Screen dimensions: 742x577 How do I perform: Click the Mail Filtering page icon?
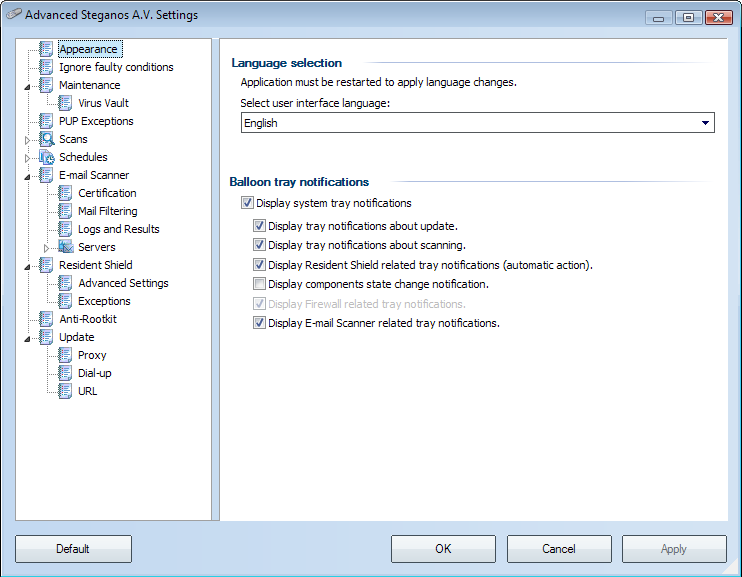(x=65, y=211)
